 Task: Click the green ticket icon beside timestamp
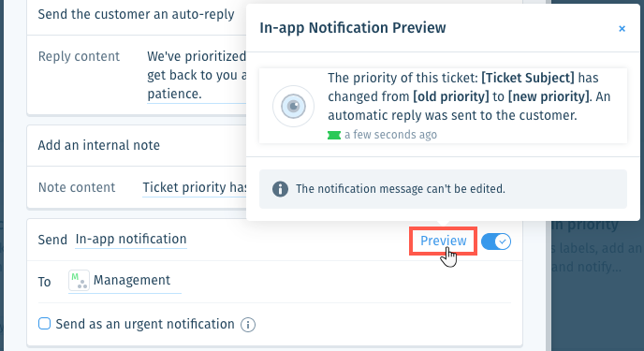tap(334, 135)
